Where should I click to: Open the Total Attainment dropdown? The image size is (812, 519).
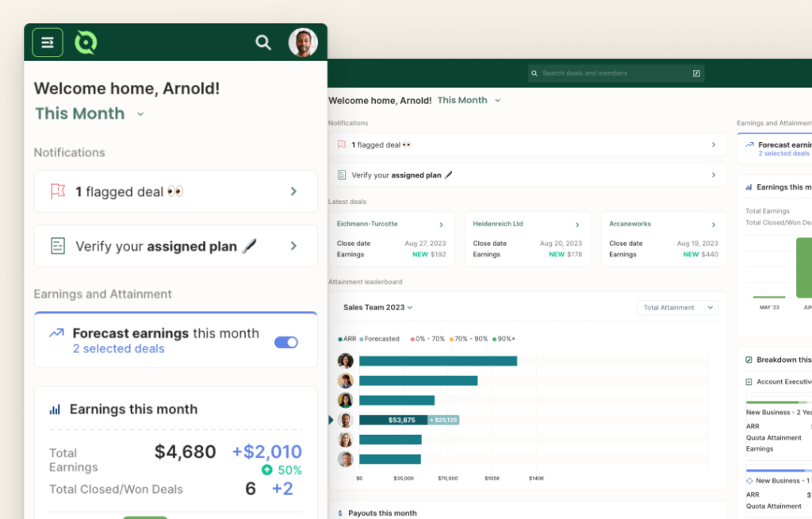(677, 307)
